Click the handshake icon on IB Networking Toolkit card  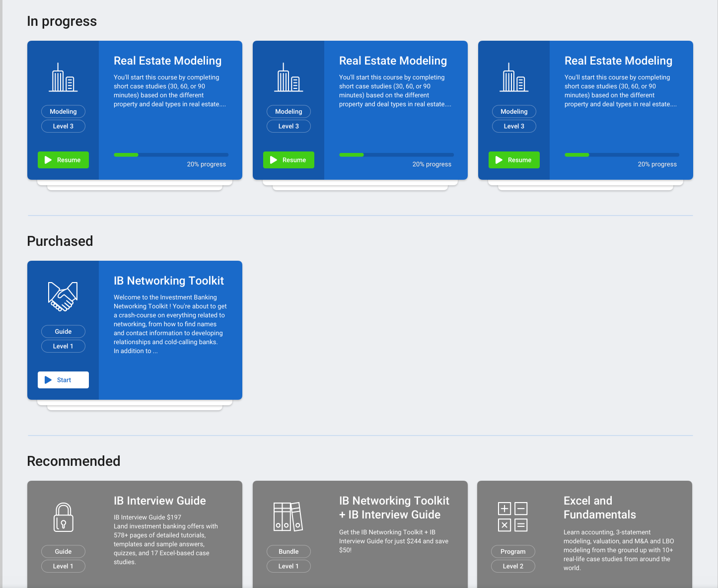click(63, 296)
